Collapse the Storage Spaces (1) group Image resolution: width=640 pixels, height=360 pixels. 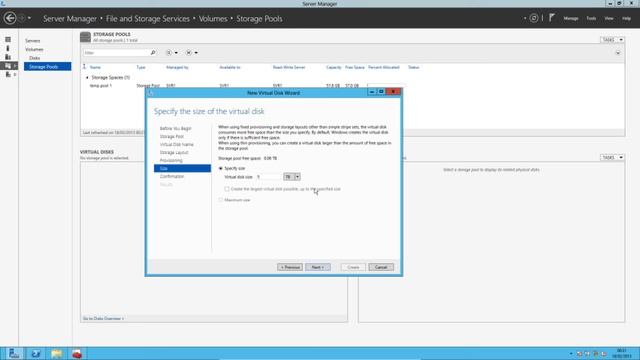click(87, 77)
